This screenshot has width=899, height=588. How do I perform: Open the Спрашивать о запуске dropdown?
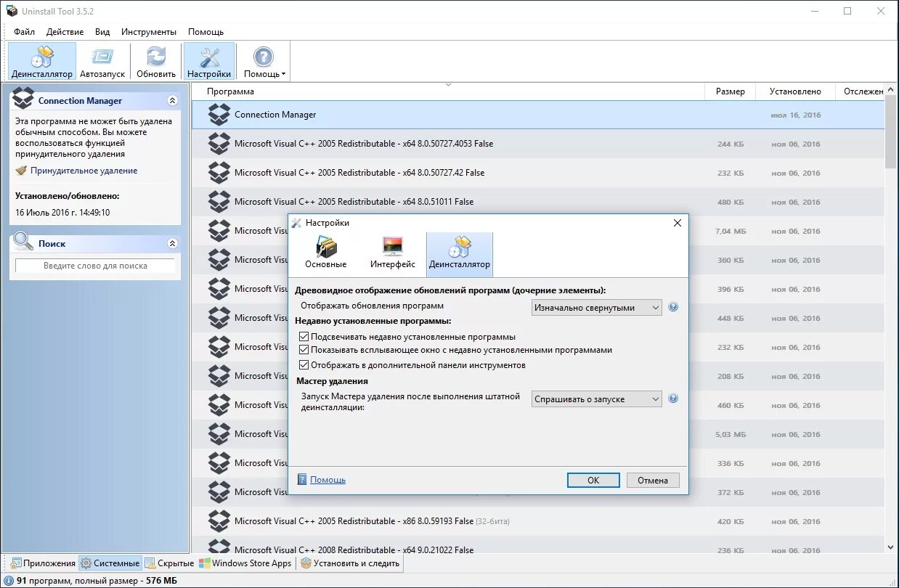(596, 399)
